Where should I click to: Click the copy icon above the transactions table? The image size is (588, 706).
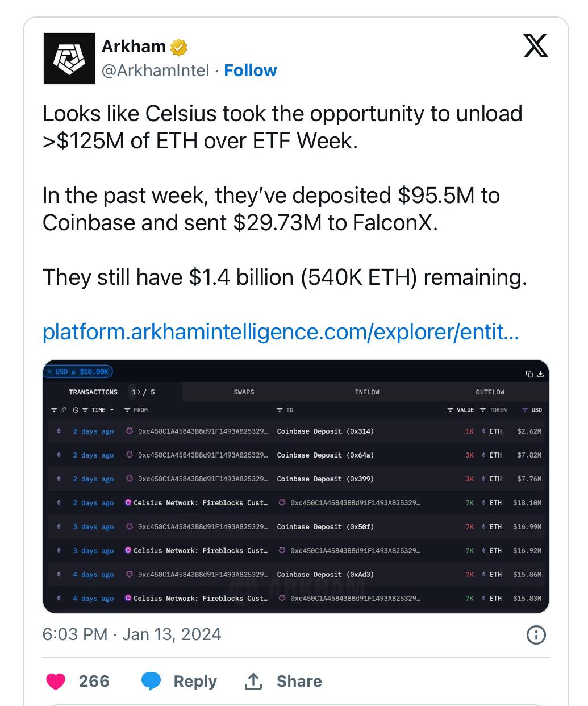[529, 373]
